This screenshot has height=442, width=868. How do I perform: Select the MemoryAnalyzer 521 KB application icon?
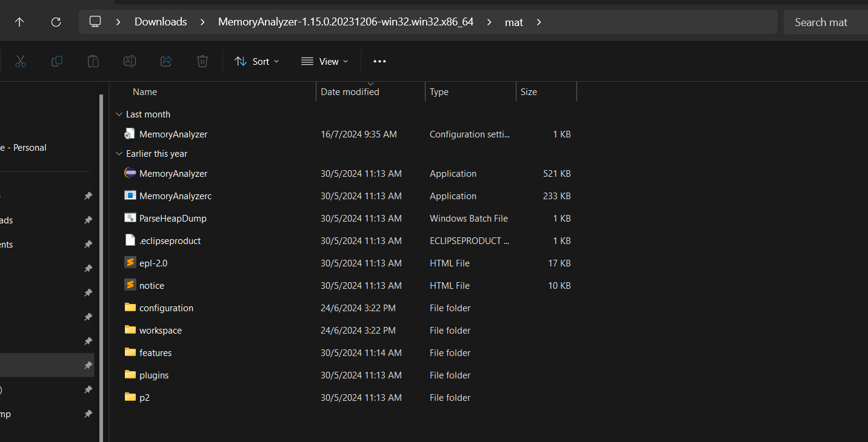(130, 173)
